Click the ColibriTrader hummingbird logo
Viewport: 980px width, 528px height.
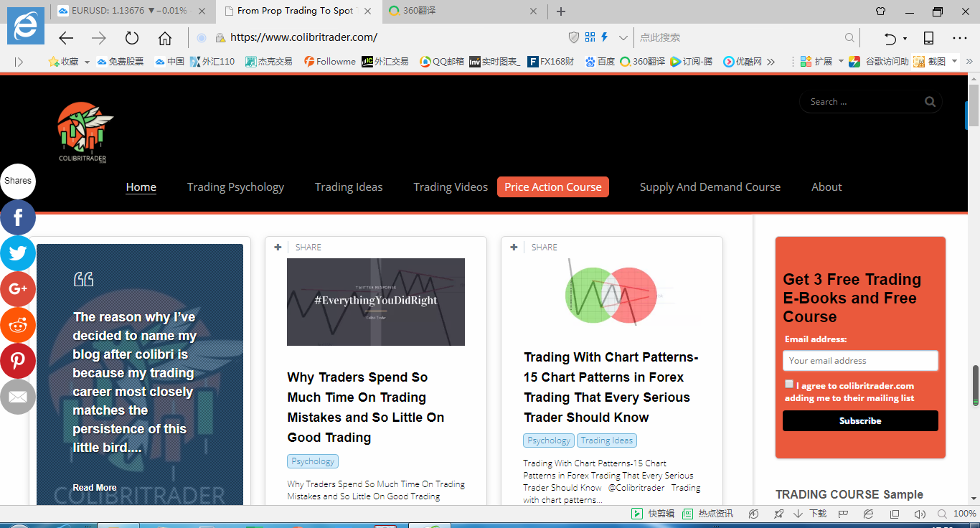click(x=85, y=133)
